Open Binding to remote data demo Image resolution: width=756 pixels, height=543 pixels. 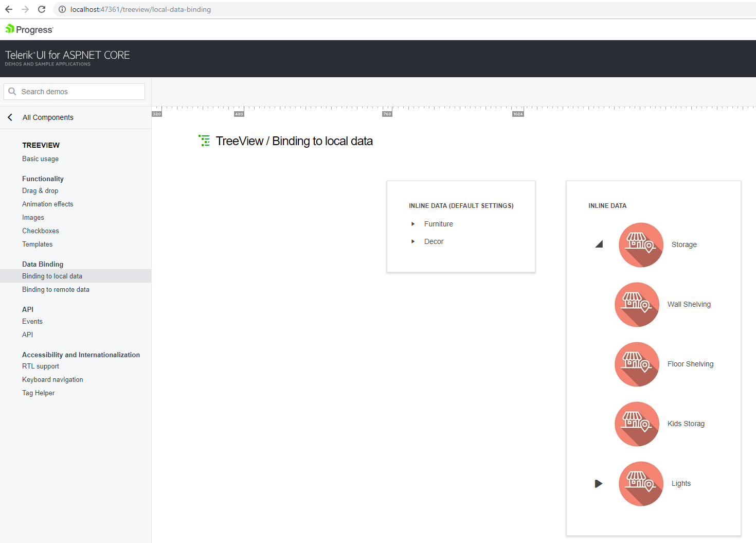tap(56, 290)
